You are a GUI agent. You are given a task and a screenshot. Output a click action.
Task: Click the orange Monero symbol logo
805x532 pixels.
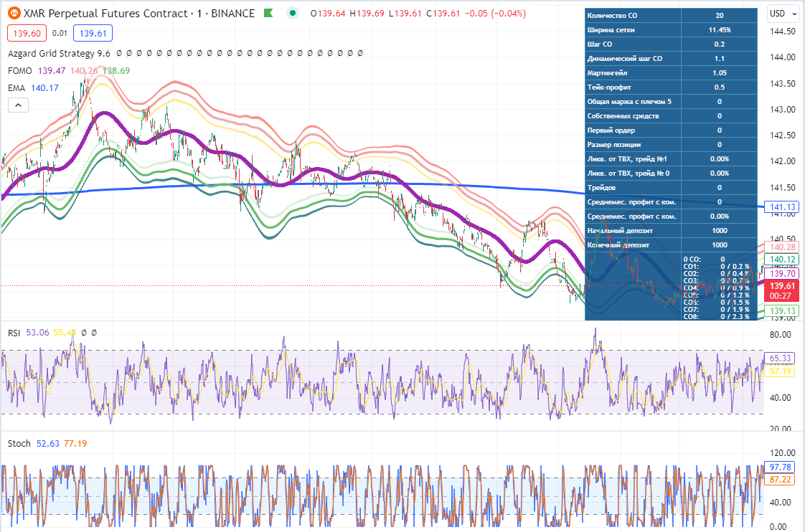click(x=14, y=13)
